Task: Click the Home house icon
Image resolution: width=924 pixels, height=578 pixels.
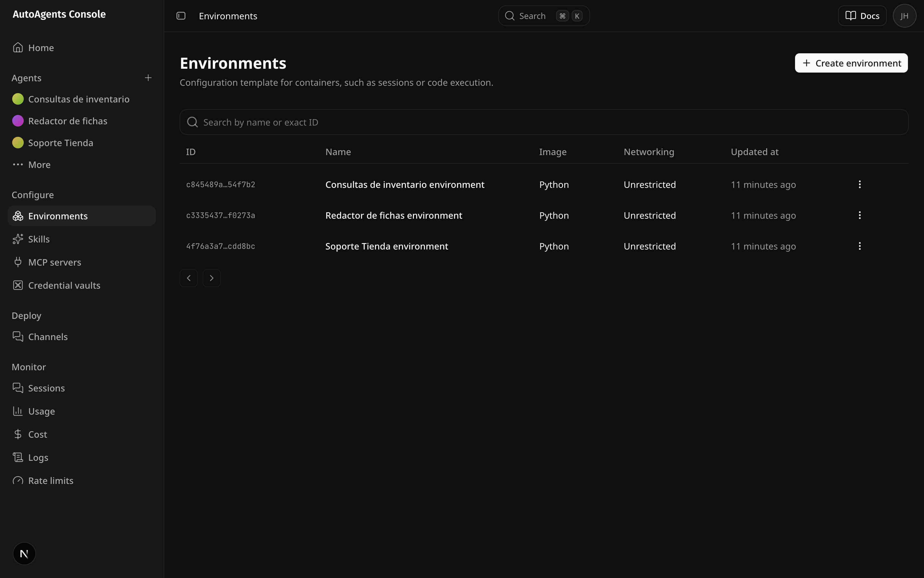Action: point(18,48)
